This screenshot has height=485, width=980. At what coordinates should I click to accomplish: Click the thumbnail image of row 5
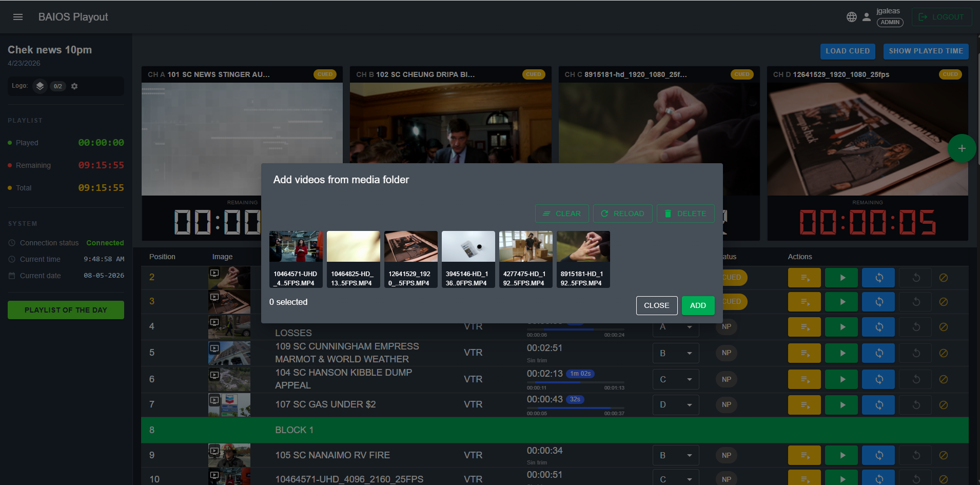(x=229, y=353)
